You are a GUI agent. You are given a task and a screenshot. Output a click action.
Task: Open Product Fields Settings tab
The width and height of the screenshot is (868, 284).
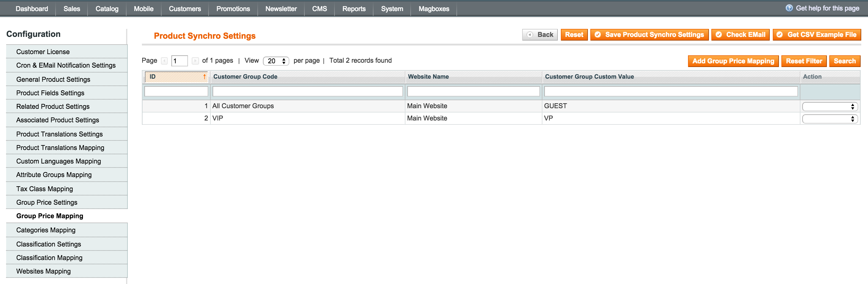(67, 93)
